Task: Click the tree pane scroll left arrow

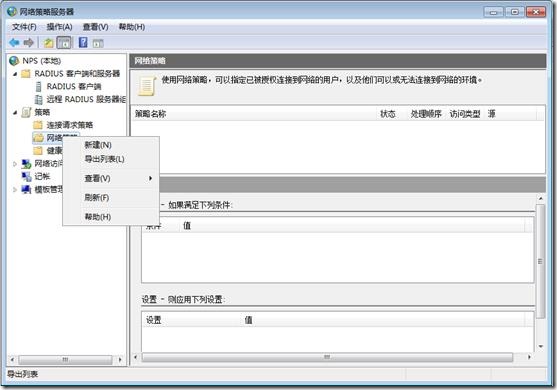Action: point(12,360)
